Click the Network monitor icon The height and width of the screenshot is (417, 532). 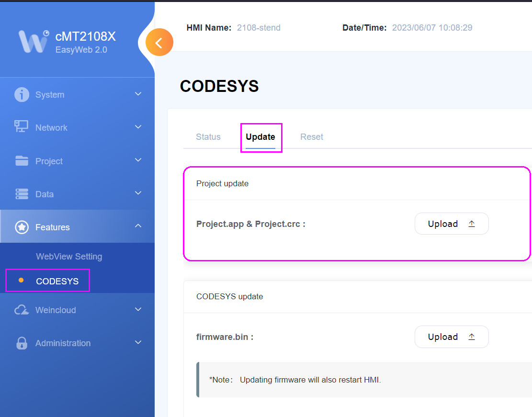point(22,126)
